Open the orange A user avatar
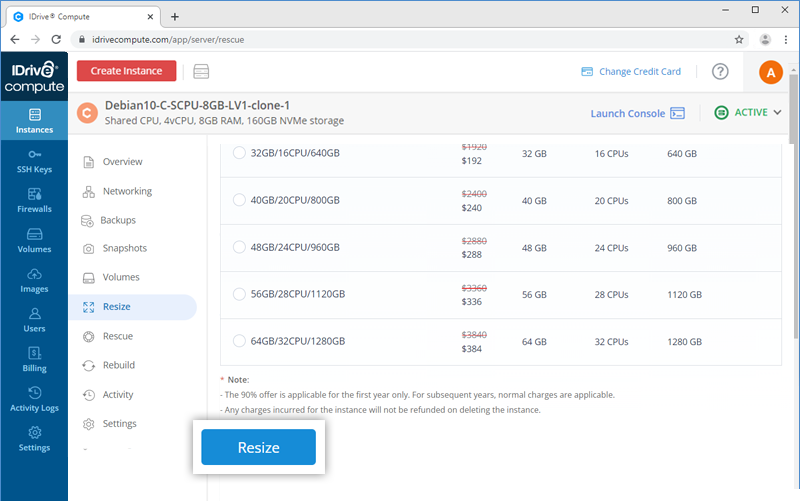This screenshot has width=800, height=501. [770, 72]
